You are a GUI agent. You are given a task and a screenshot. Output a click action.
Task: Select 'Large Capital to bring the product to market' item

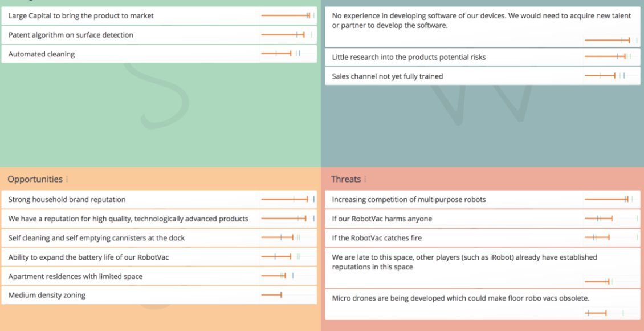pos(81,15)
